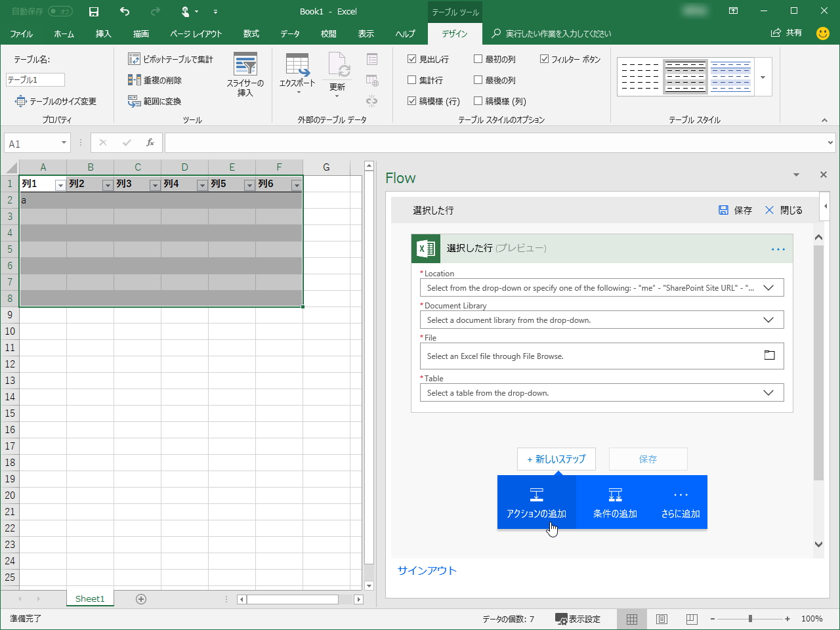Open the Location dropdown in the Flow pane
The image size is (840, 630).
click(x=768, y=287)
